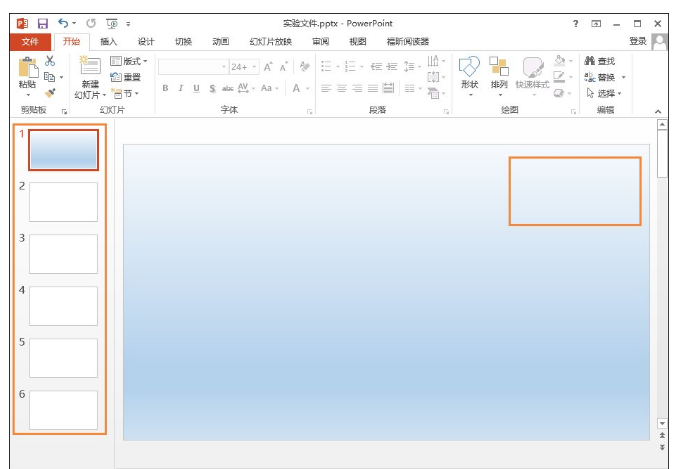This screenshot has width=678, height=469.
Task: Click the Save icon in quick access toolbar
Action: tap(42, 22)
